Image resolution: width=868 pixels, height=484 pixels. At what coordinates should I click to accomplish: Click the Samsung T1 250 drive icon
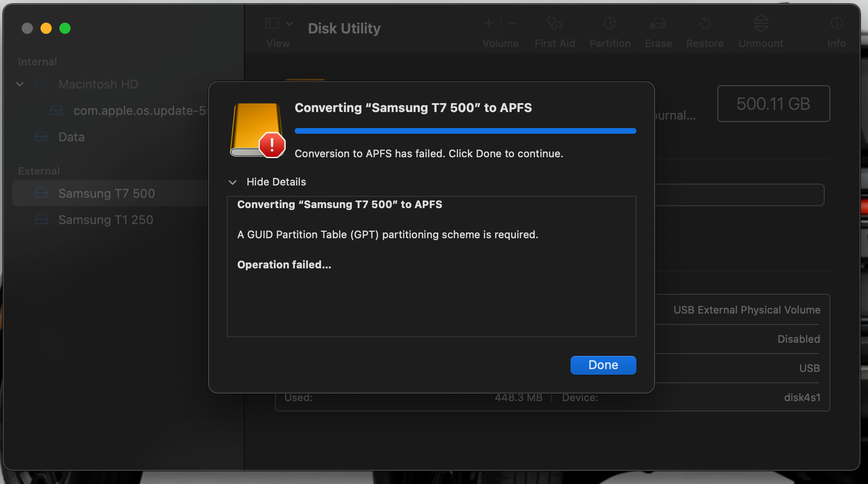(x=41, y=220)
